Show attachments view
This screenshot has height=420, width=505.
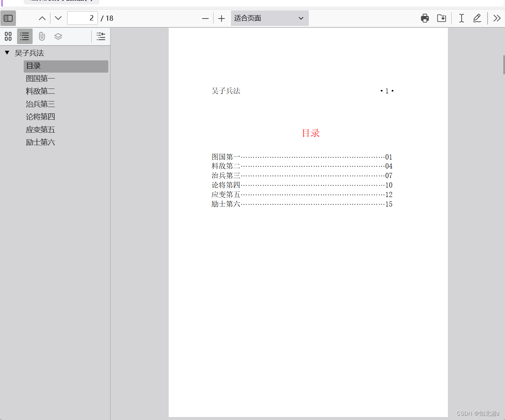(x=42, y=36)
